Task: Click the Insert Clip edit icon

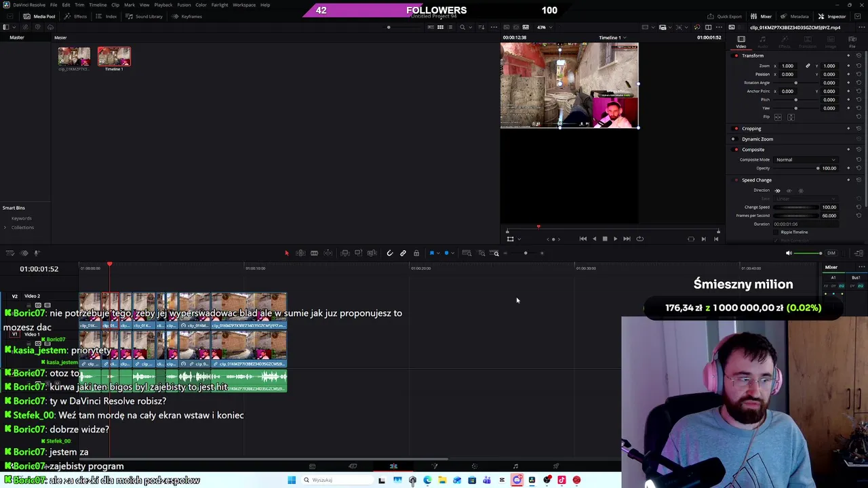Action: pyautogui.click(x=344, y=253)
